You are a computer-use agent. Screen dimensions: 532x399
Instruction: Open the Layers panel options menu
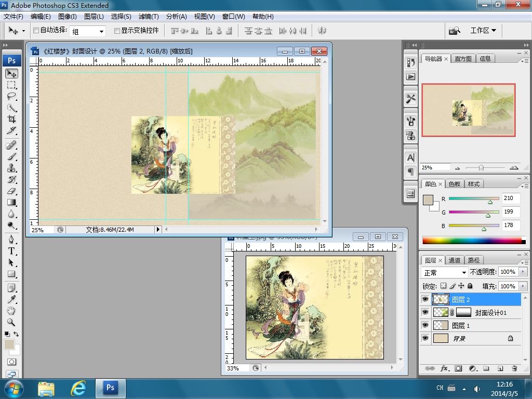(x=525, y=262)
